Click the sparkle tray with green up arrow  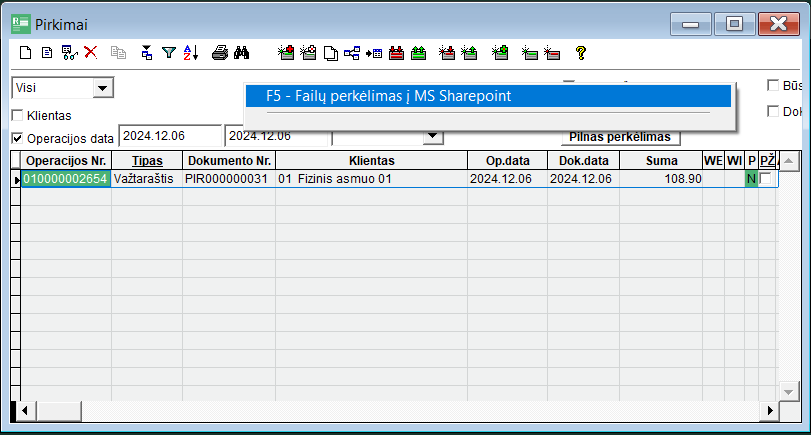(469, 53)
